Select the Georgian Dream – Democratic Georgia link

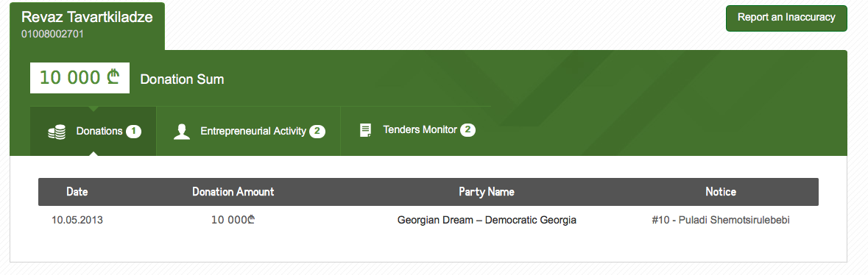[487, 221]
